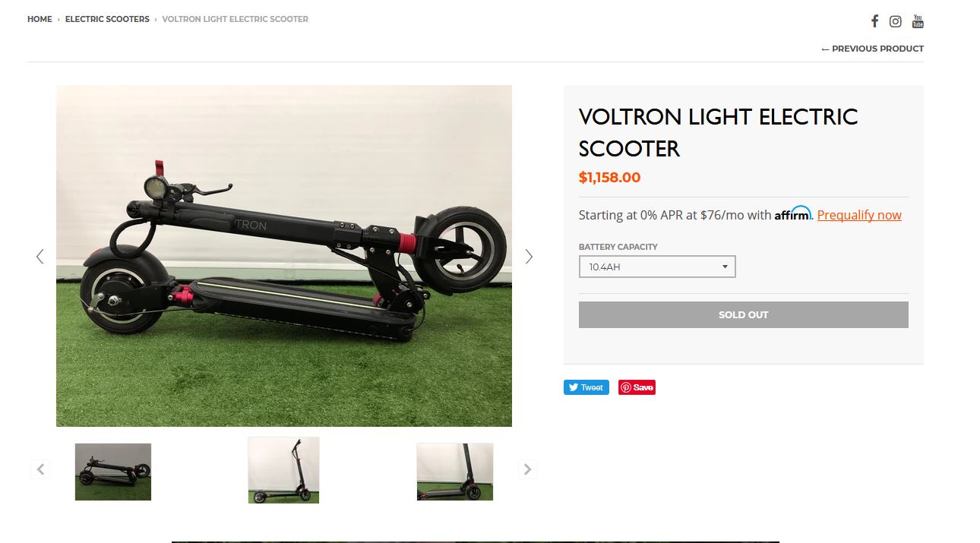980x543 pixels.
Task: Click the Affirm logo in financing text
Action: pyautogui.click(x=793, y=214)
